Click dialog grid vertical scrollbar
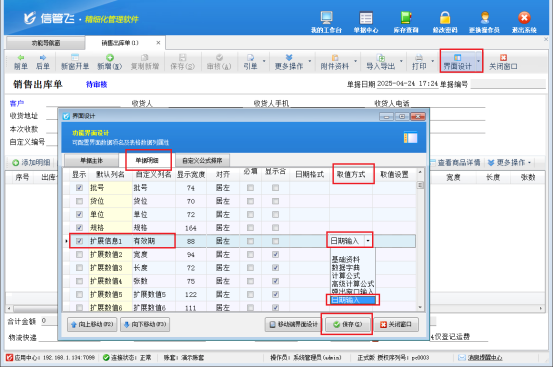The image size is (553, 367). (x=420, y=239)
